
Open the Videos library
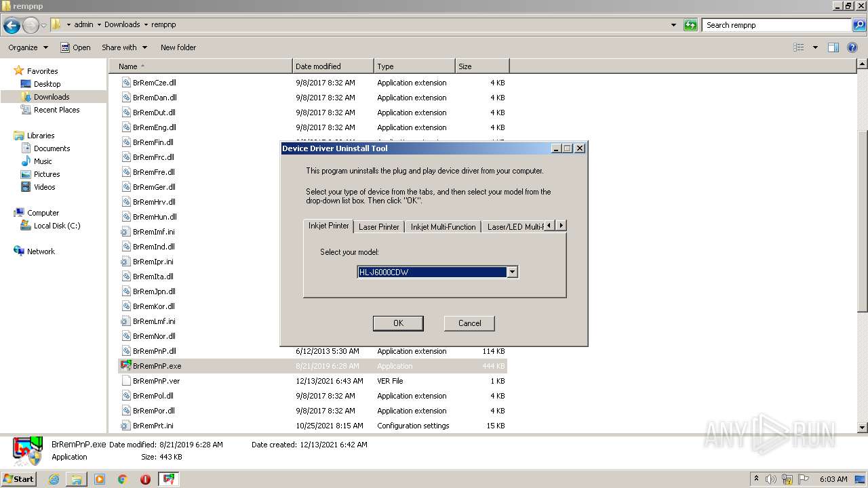pos(44,187)
